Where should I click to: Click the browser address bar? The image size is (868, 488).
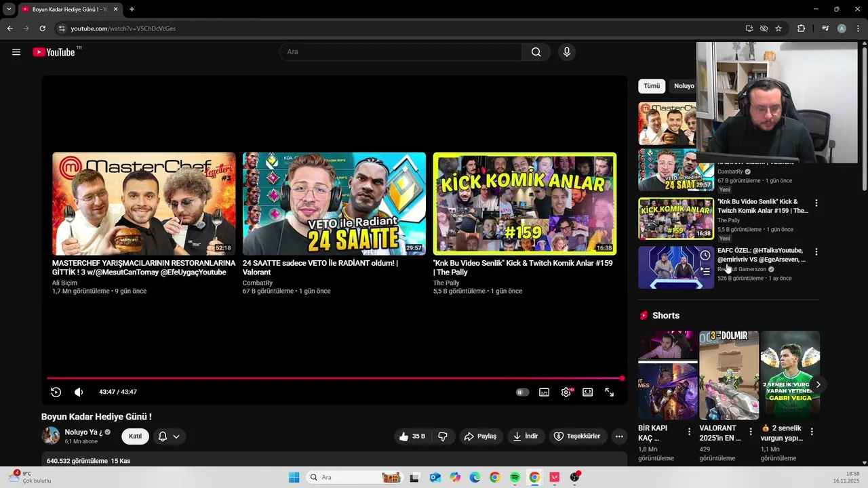[x=400, y=28]
